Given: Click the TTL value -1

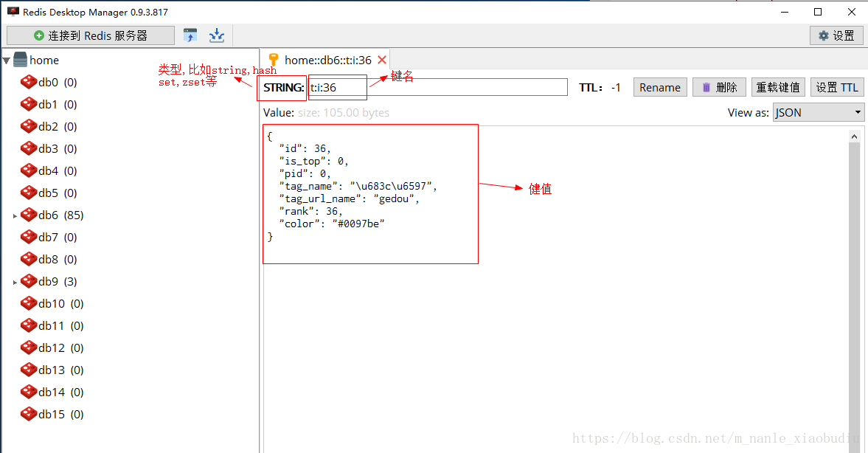Looking at the screenshot, I should (x=616, y=88).
